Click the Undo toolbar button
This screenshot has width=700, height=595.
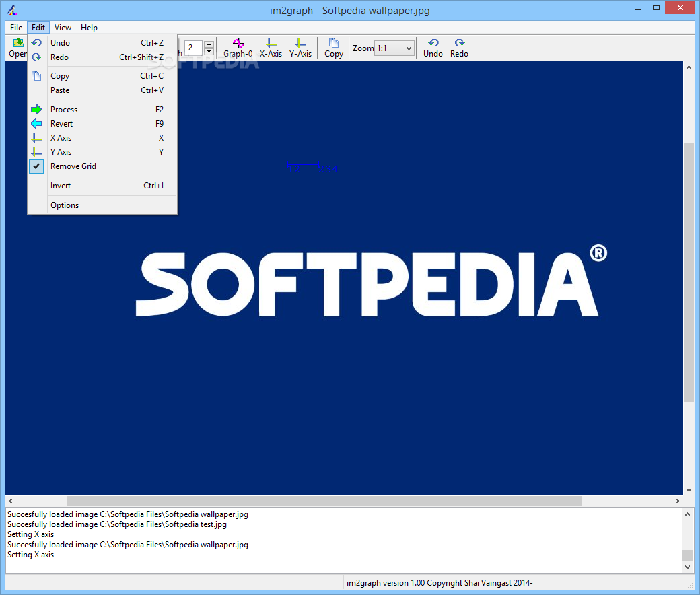(433, 48)
